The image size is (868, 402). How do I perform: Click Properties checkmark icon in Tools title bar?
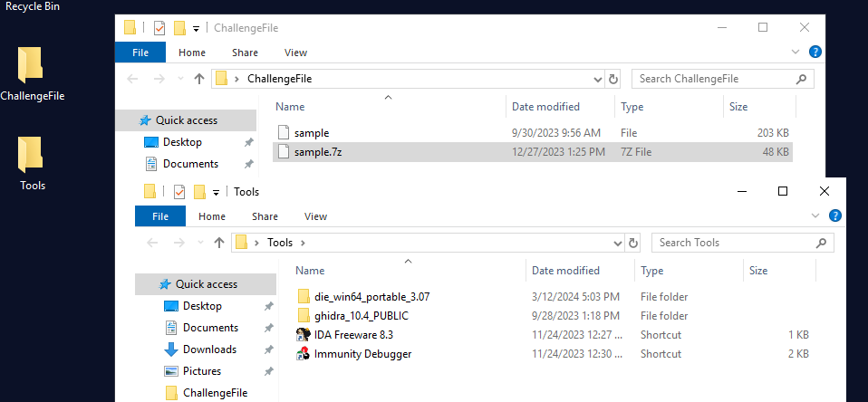pyautogui.click(x=178, y=192)
